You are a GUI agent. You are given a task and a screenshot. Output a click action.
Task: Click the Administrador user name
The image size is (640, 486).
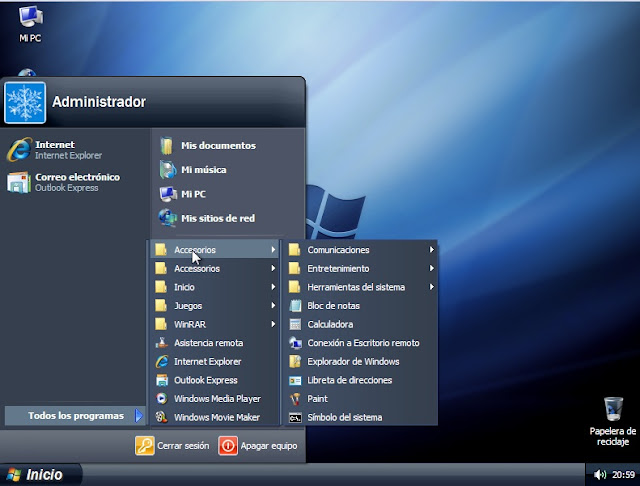(x=99, y=102)
